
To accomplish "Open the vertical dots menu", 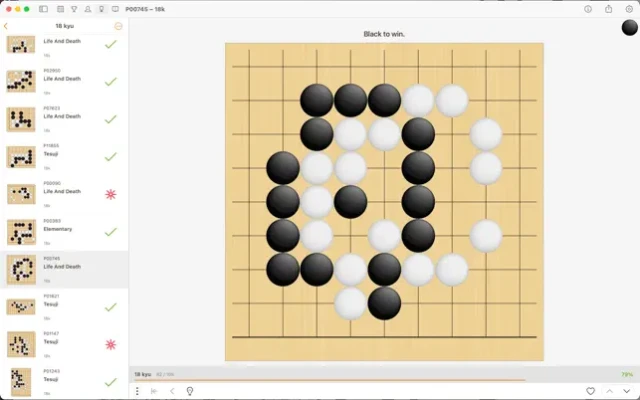I will click(x=138, y=391).
